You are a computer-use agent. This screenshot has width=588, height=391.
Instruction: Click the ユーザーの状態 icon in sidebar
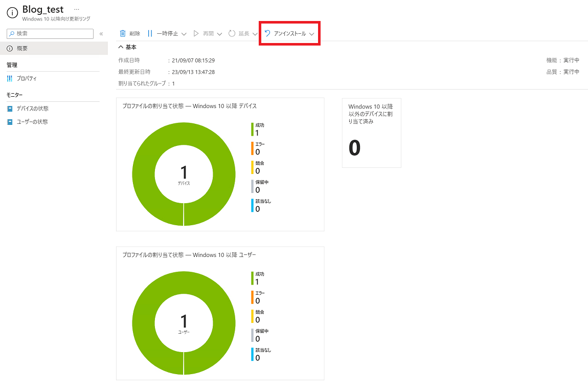point(10,122)
